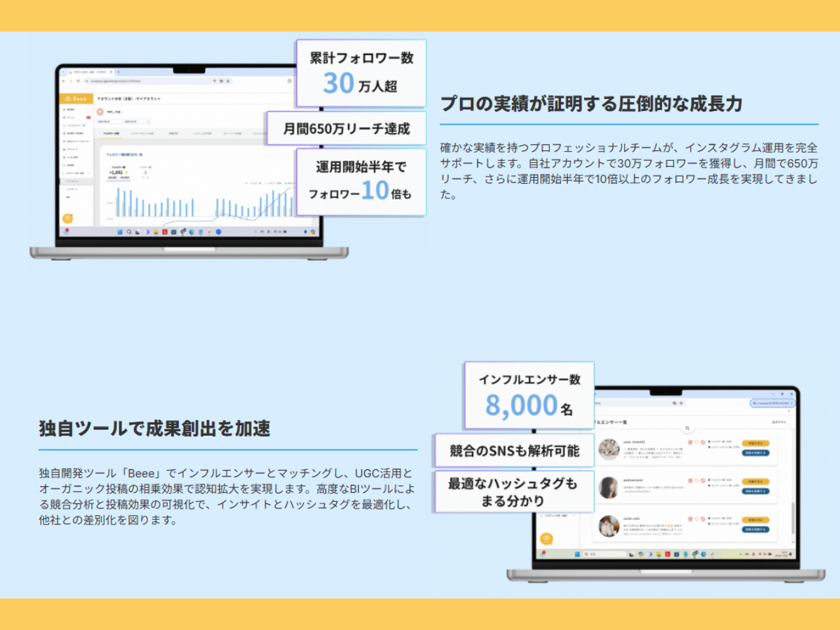The height and width of the screenshot is (630, 840).
Task: Open the LINE app from the taskbar
Action: (165, 232)
